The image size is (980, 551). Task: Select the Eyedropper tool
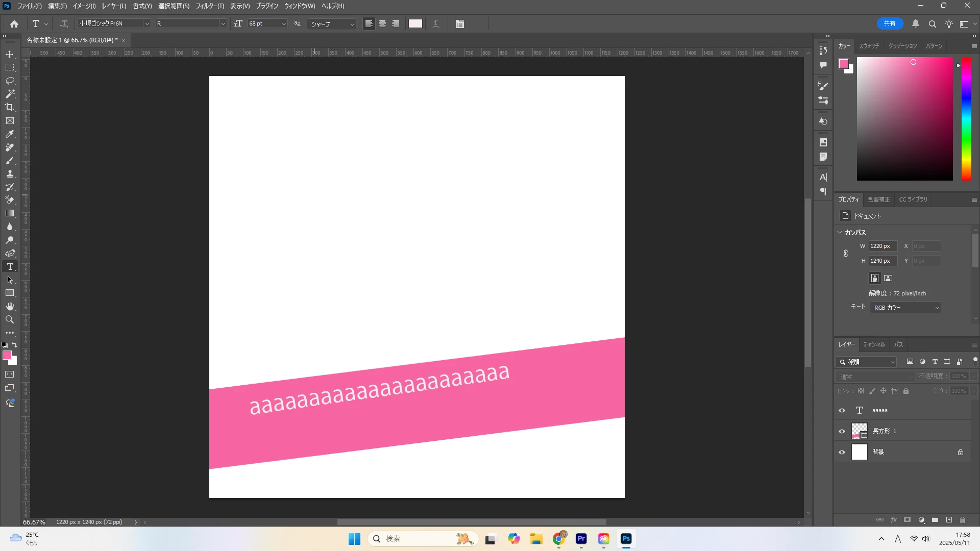(x=10, y=134)
